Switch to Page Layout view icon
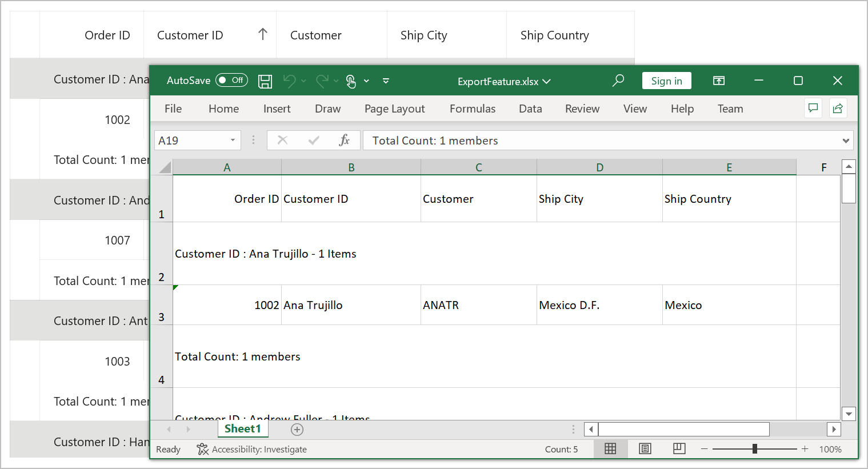Screen dimensions: 868x469 point(645,449)
